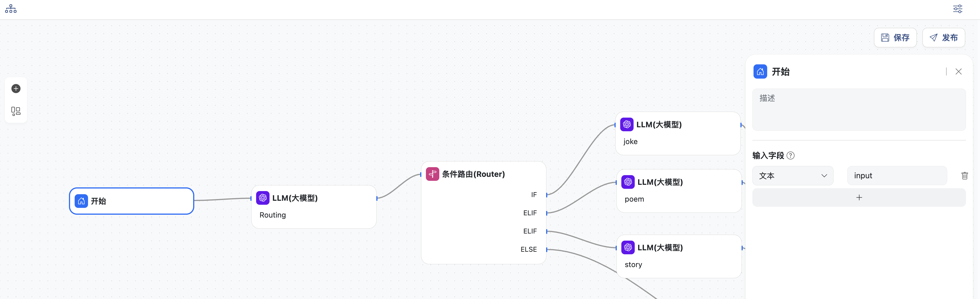Screen dimensions: 980x299
Task: Click the delete trash icon beside input field
Action: click(964, 176)
